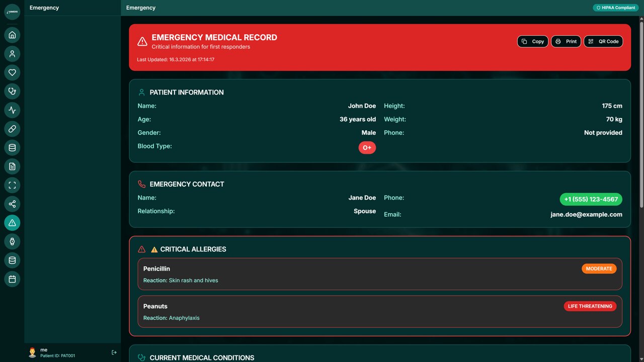This screenshot has height=362, width=644.
Task: Open the activity pulse line icon
Action: pyautogui.click(x=12, y=110)
